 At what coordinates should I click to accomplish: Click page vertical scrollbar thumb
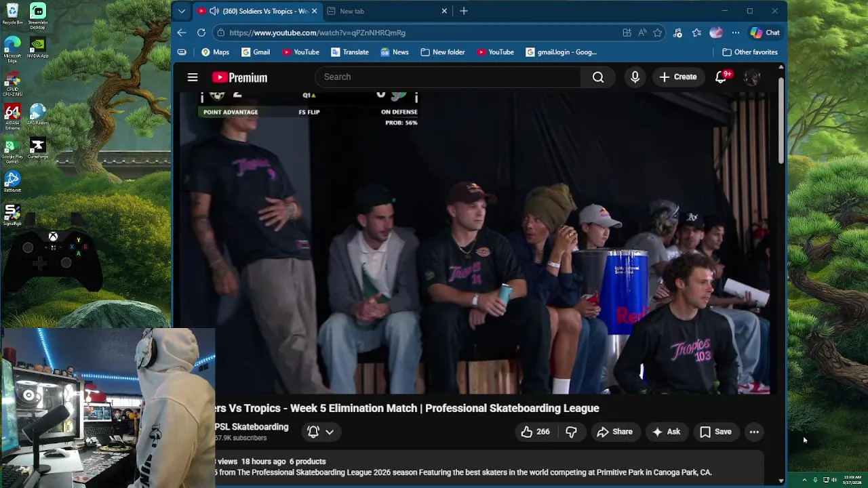coord(781,121)
